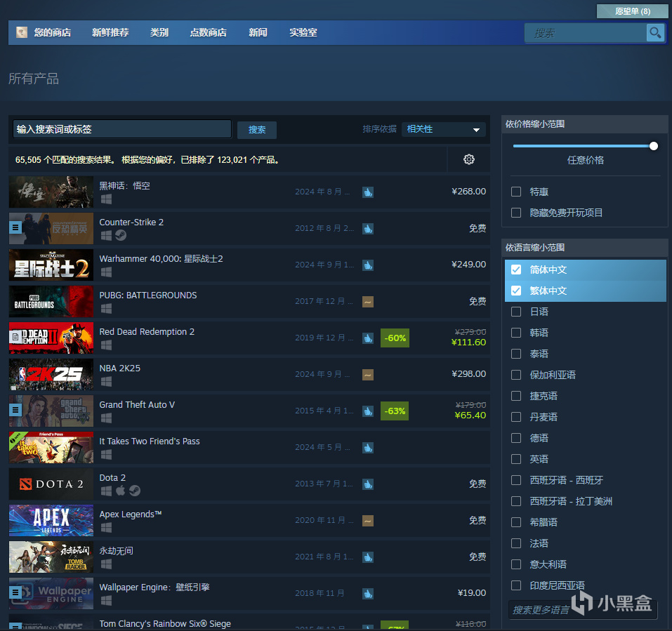Click list icon on Wallpaper Engine thumbnail

coord(15,592)
